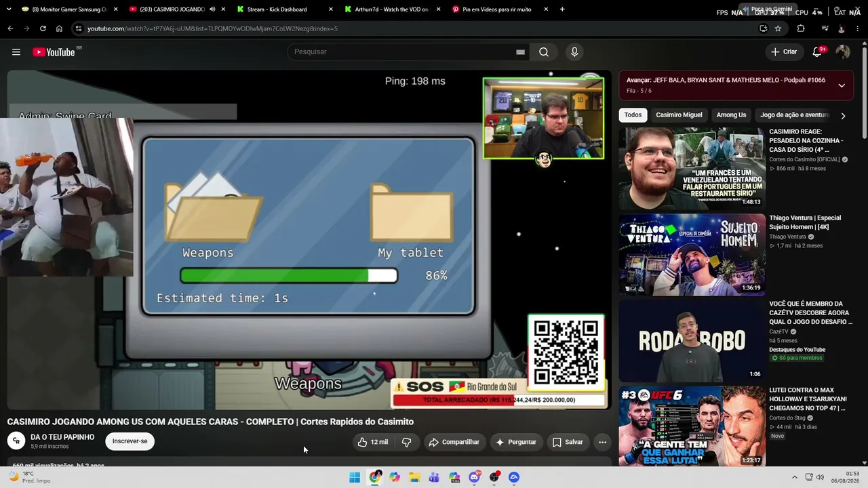Close the Pinterest tab
Image resolution: width=868 pixels, height=488 pixels.
(545, 9)
